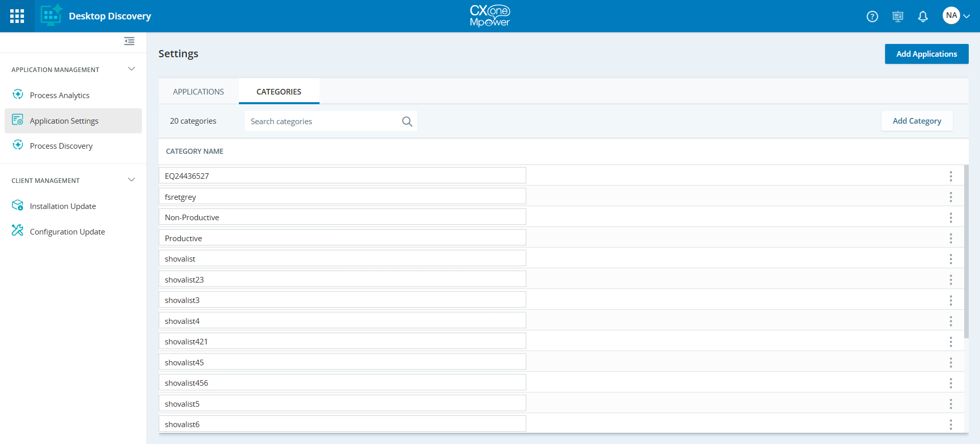The image size is (980, 444).
Task: Click the presentation screen icon in header
Action: coord(898,16)
